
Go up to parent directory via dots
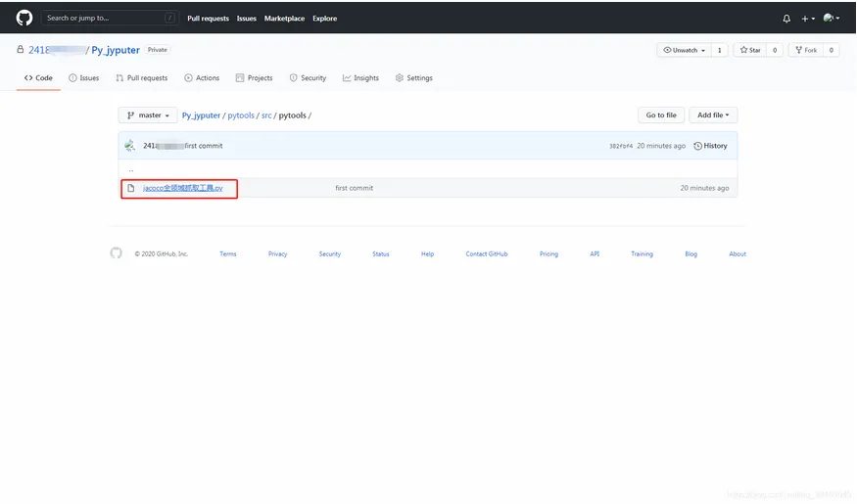(x=130, y=170)
